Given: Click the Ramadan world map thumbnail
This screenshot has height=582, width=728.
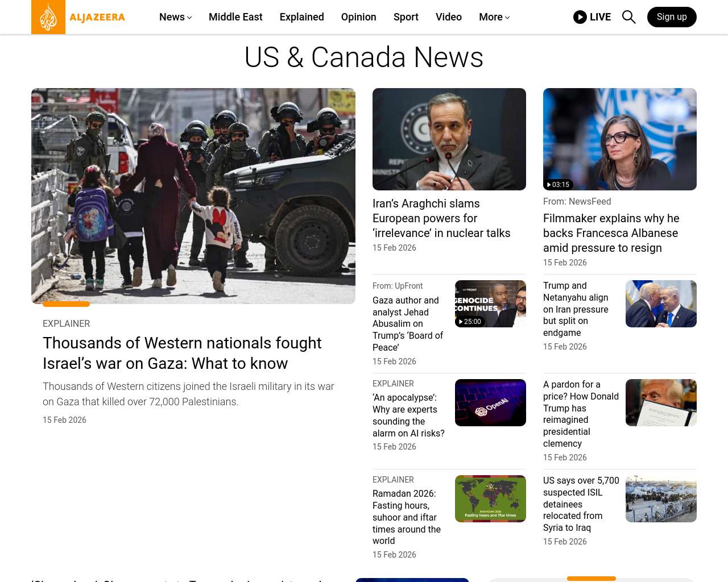Looking at the screenshot, I should pos(490,498).
